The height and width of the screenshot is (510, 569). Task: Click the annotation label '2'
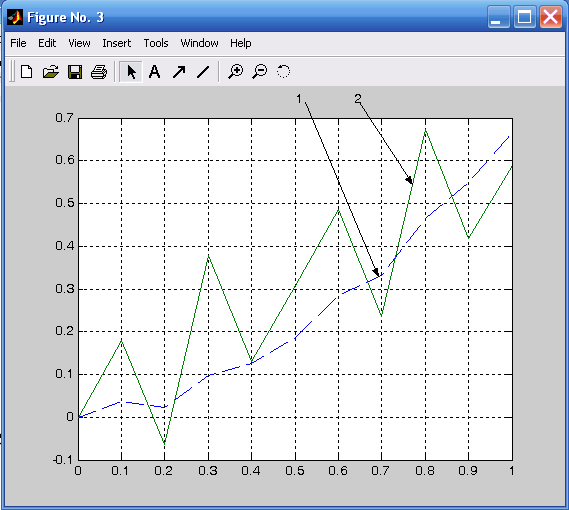(x=358, y=98)
